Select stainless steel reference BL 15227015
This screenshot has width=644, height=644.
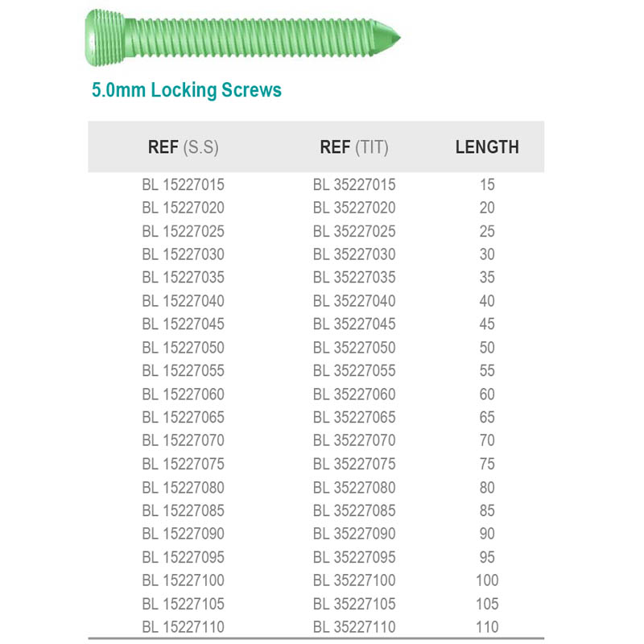click(184, 185)
